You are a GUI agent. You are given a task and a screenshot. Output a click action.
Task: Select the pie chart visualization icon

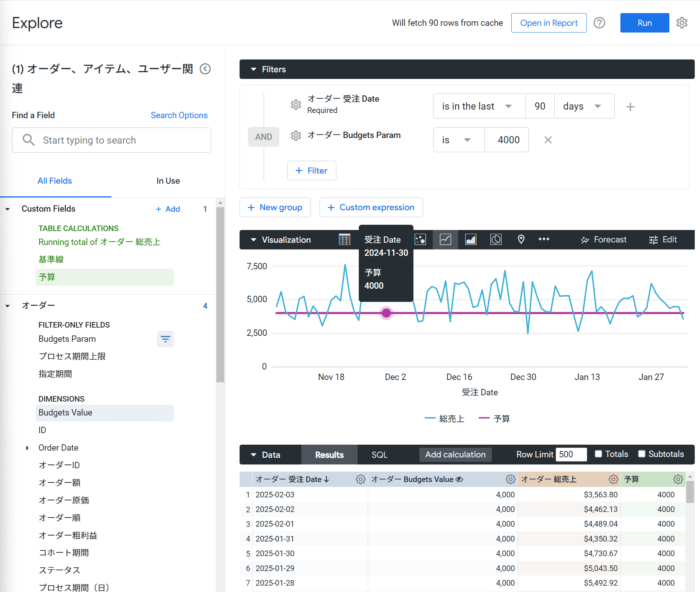(x=496, y=239)
